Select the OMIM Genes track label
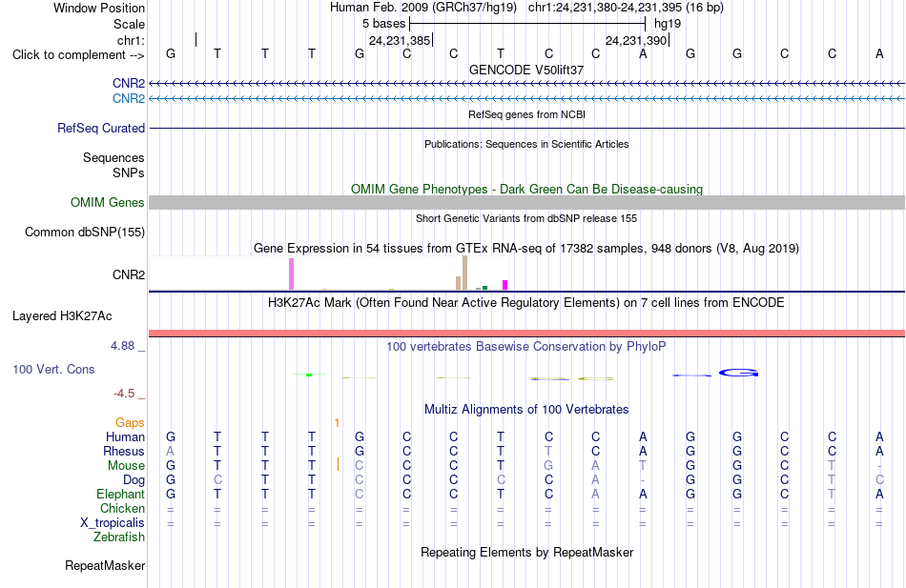The width and height of the screenshot is (906, 588). click(x=107, y=203)
